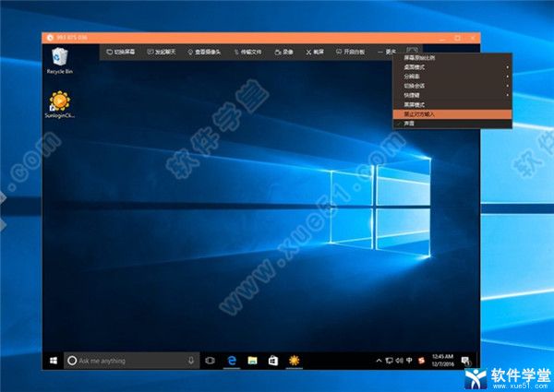Image resolution: width=554 pixels, height=392 pixels.
Task: Take a screenshot with 截屏 button
Action: click(x=314, y=52)
